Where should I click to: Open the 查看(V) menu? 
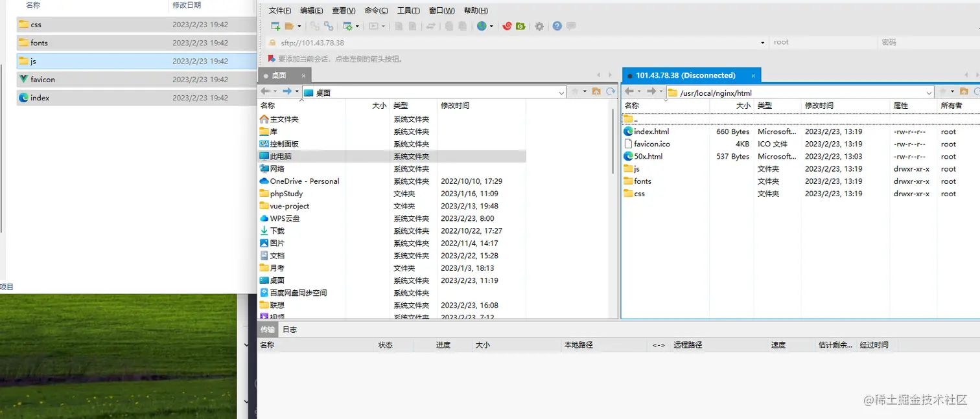tap(344, 10)
